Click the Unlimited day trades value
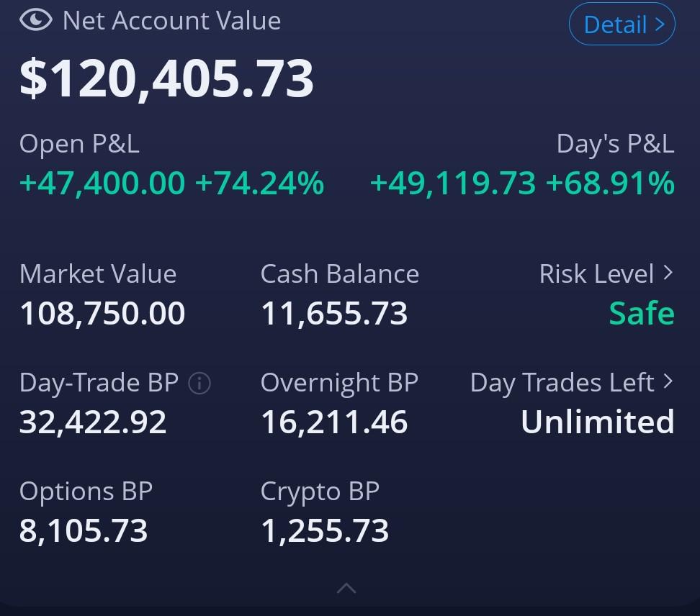Screen dimensions: 700x616 coord(597,422)
